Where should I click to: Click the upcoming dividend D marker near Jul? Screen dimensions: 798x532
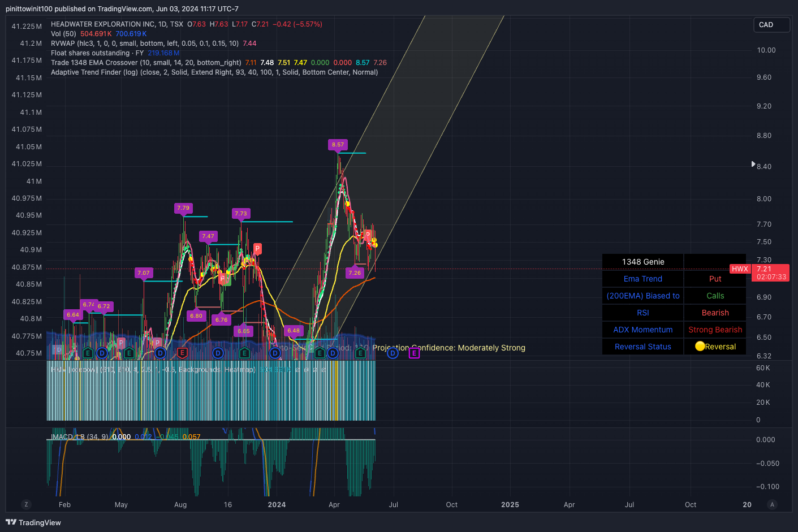[392, 353]
